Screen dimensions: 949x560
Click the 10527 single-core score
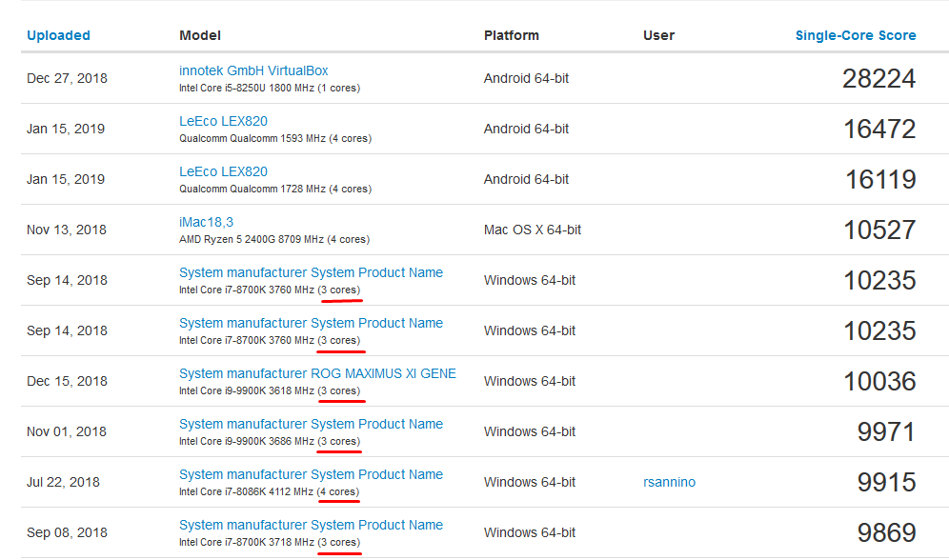(x=878, y=230)
